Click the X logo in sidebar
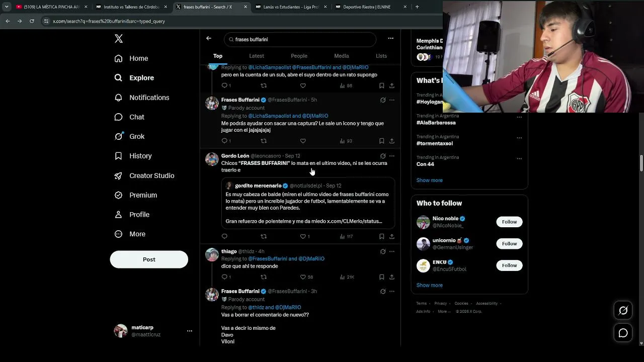Viewport: 644px width, 362px height. (119, 39)
